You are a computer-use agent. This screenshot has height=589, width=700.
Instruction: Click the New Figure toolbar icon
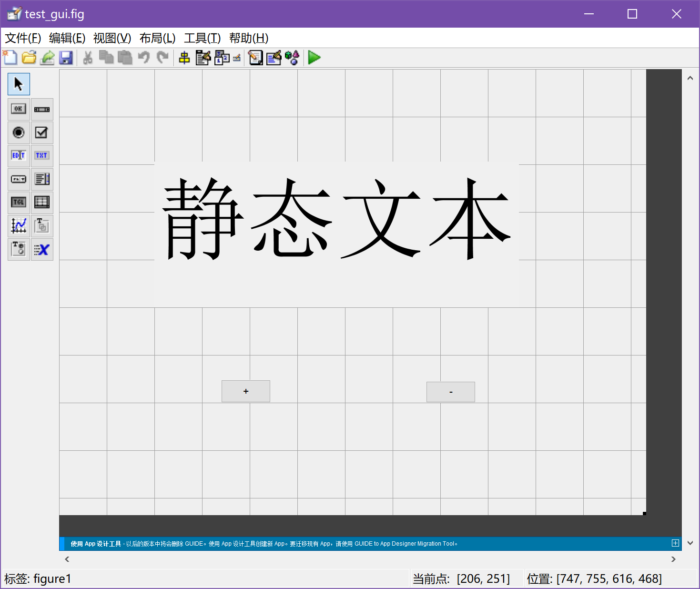point(10,58)
